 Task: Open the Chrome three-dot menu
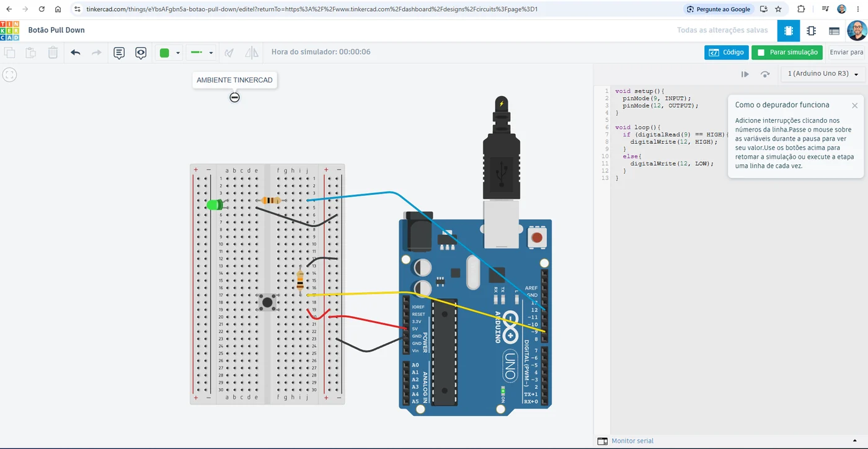tap(858, 9)
